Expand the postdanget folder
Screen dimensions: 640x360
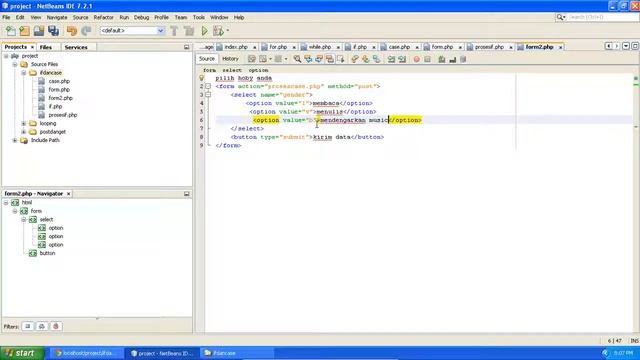(x=24, y=132)
